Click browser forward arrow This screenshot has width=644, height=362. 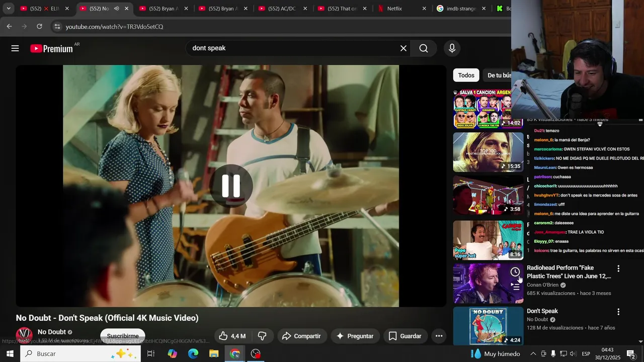24,27
